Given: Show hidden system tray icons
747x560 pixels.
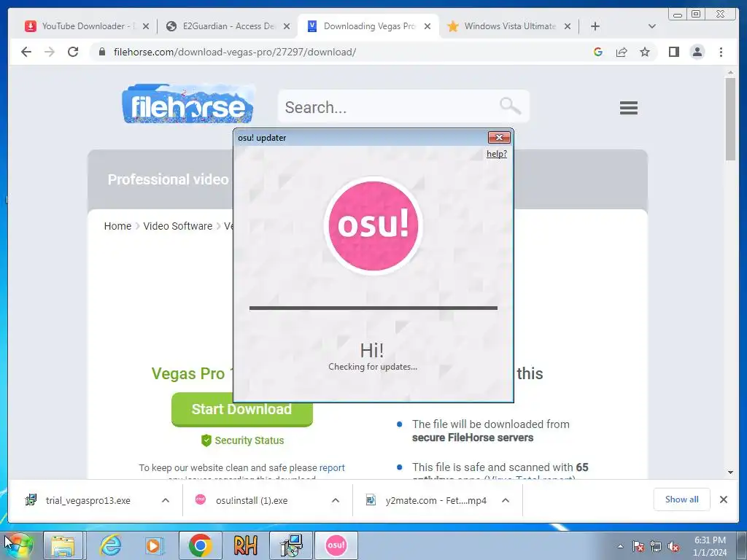Looking at the screenshot, I should pos(620,546).
